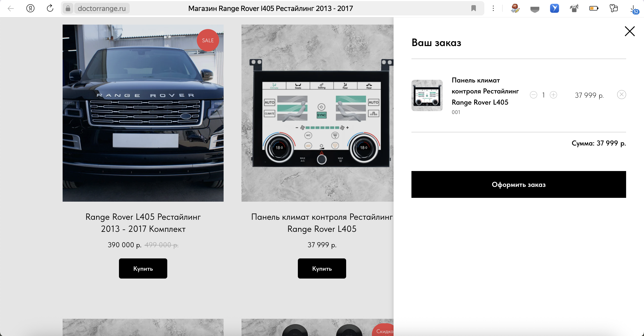The width and height of the screenshot is (644, 336).
Task: Open the Range Rover car product image
Action: [x=143, y=113]
